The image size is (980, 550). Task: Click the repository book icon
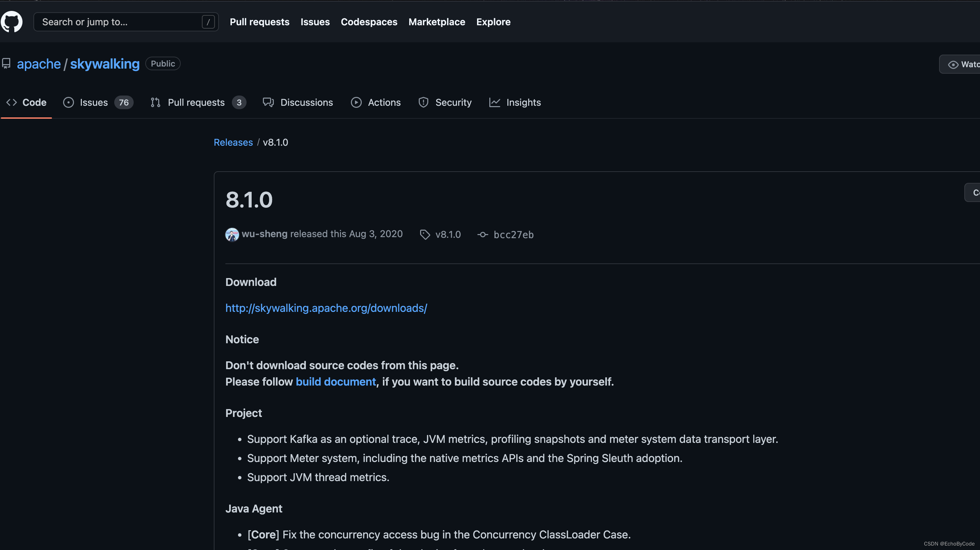[6, 63]
